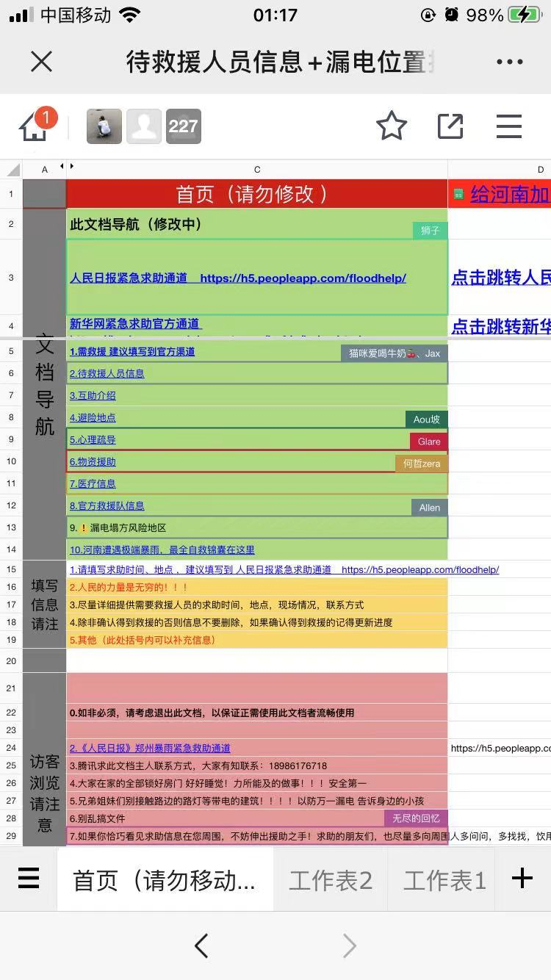Select the 文档导航 merged cell
Viewport: 551px width, 980px height.
click(44, 384)
